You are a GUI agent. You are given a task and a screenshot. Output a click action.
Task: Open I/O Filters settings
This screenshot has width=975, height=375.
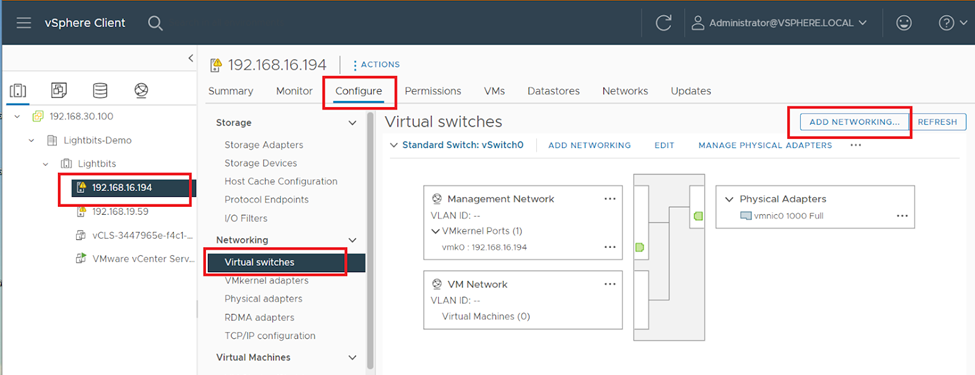pyautogui.click(x=246, y=218)
